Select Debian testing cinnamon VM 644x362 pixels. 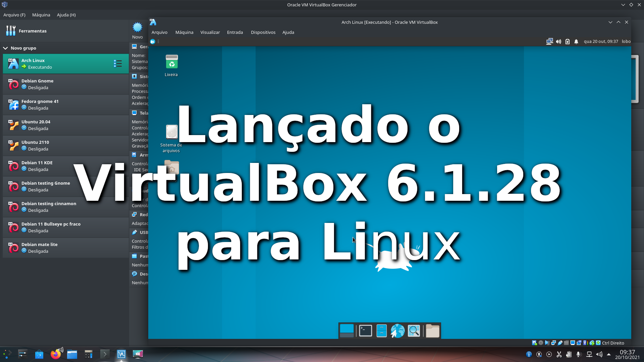pos(66,207)
